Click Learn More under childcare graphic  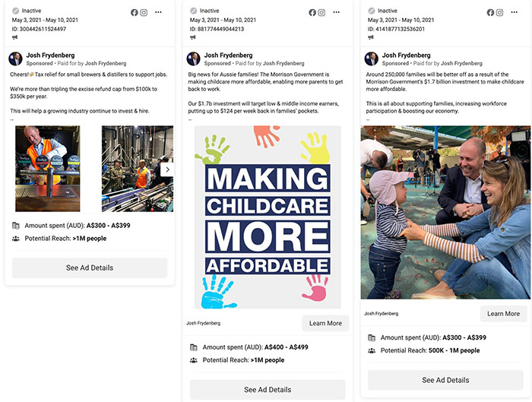point(325,323)
